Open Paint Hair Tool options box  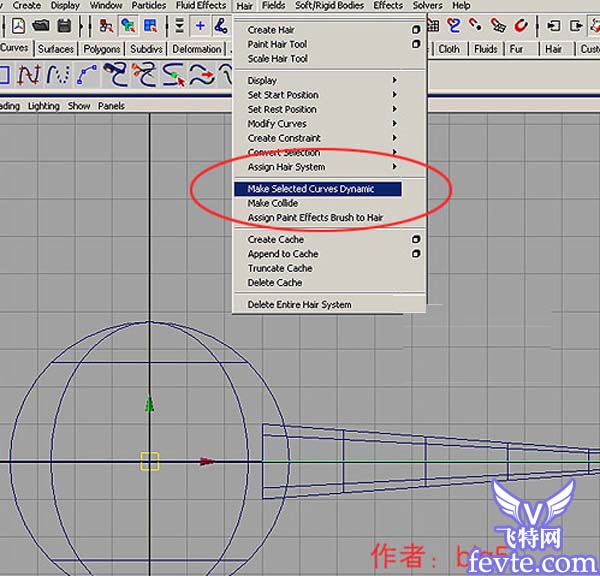(416, 44)
